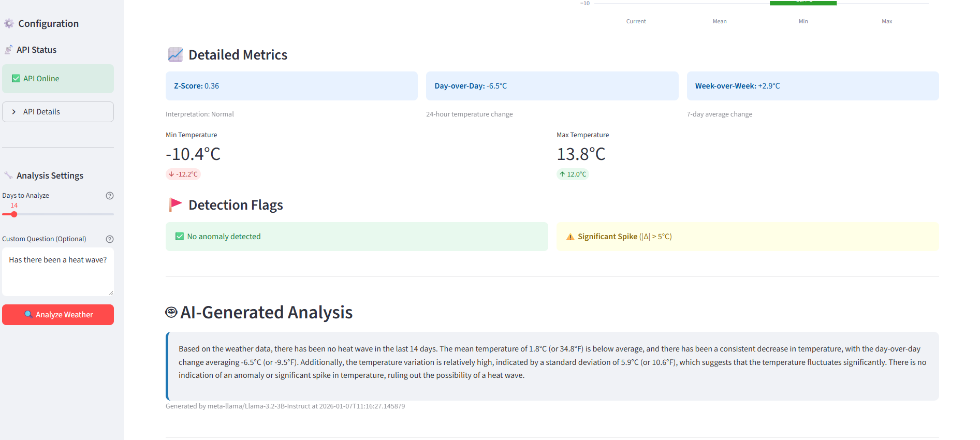Click the API Details chevron arrow
980x440 pixels.
(14, 112)
